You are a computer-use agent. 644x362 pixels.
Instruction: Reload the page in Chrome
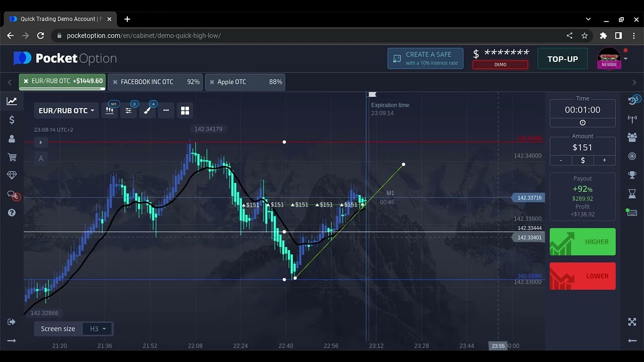pos(41,36)
